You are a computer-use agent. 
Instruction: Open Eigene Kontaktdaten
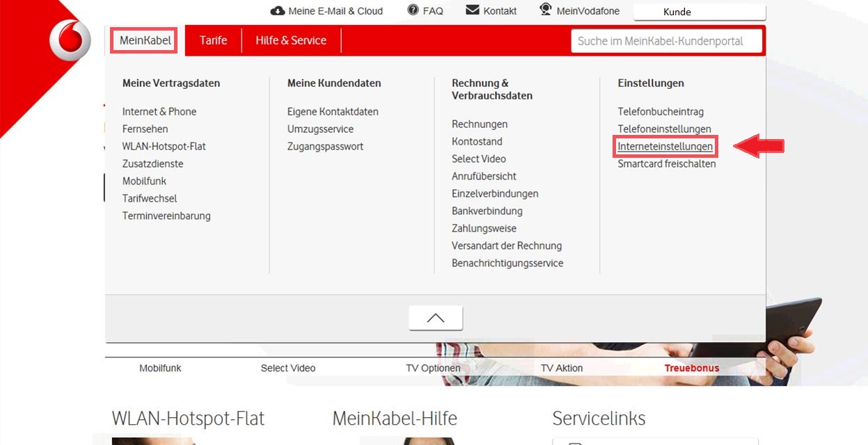click(333, 111)
